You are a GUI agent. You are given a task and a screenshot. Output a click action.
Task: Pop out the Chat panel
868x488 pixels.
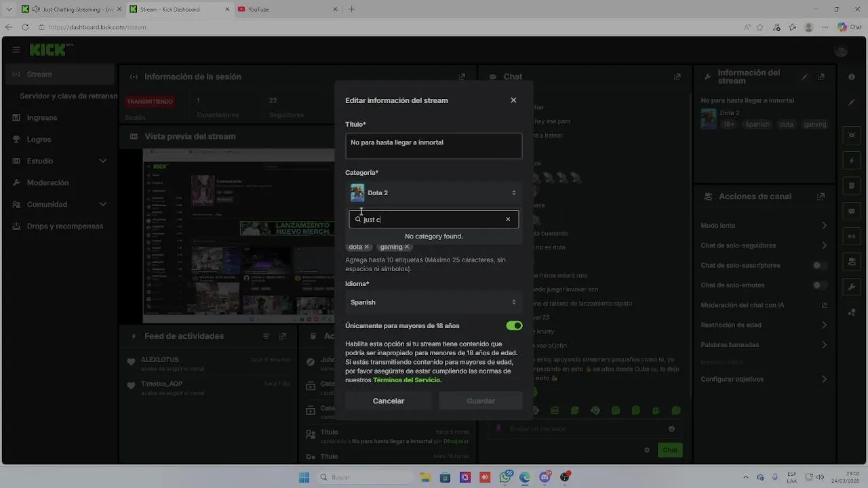point(677,77)
